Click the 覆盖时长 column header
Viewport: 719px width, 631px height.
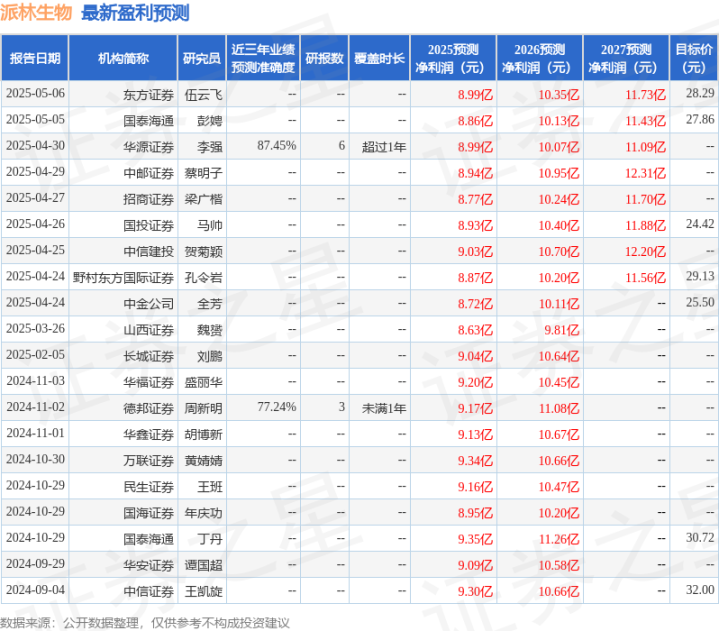click(x=379, y=58)
